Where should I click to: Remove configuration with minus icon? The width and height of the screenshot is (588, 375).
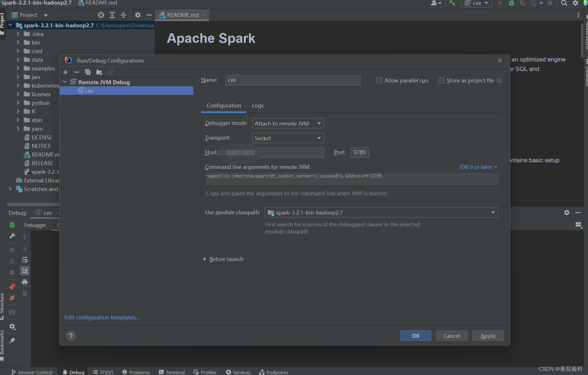[76, 72]
